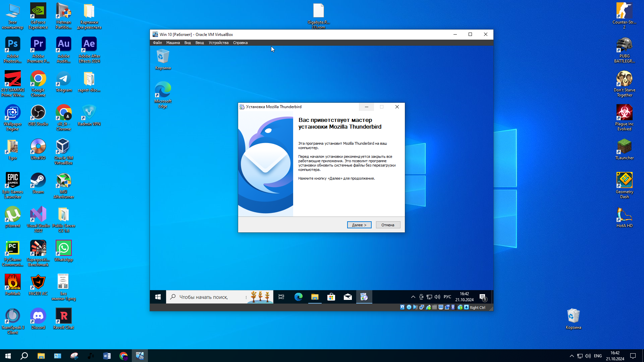Open Microsoft Store in guest taskbar
The height and width of the screenshot is (362, 644).
pyautogui.click(x=331, y=297)
